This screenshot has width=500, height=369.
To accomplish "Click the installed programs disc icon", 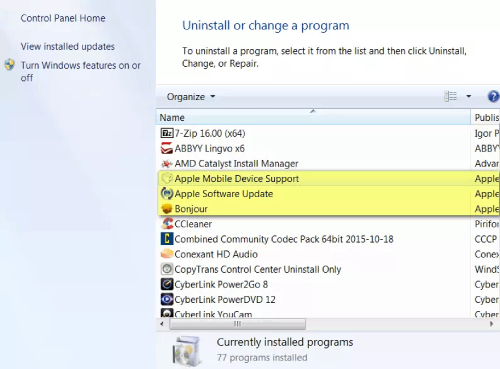I will 187,351.
